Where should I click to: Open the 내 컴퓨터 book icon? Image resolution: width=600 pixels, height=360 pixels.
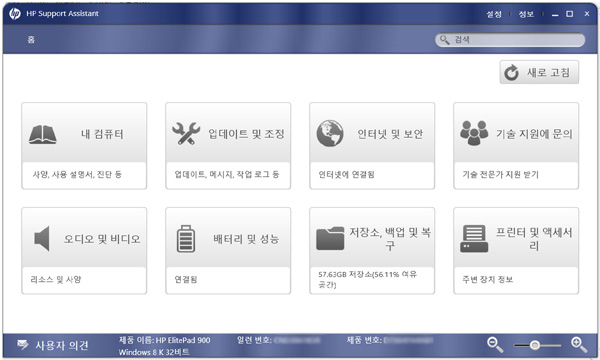coord(43,134)
